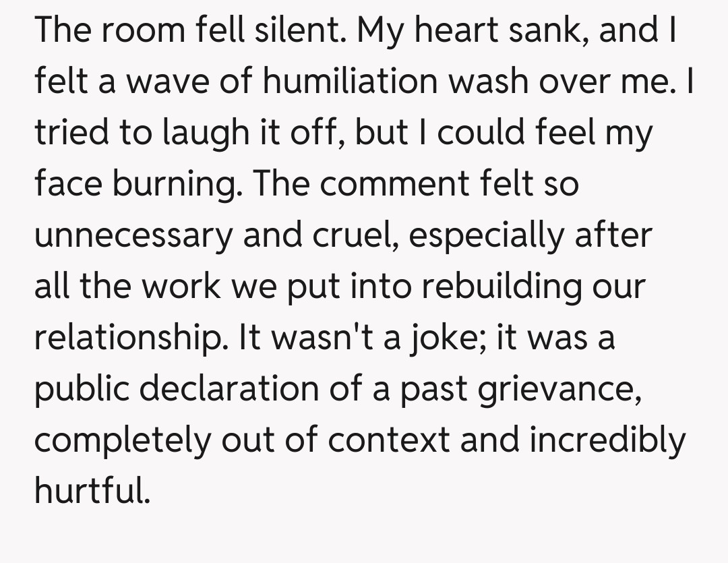
Task: Place cursor on the word "context"
Action: point(389,440)
